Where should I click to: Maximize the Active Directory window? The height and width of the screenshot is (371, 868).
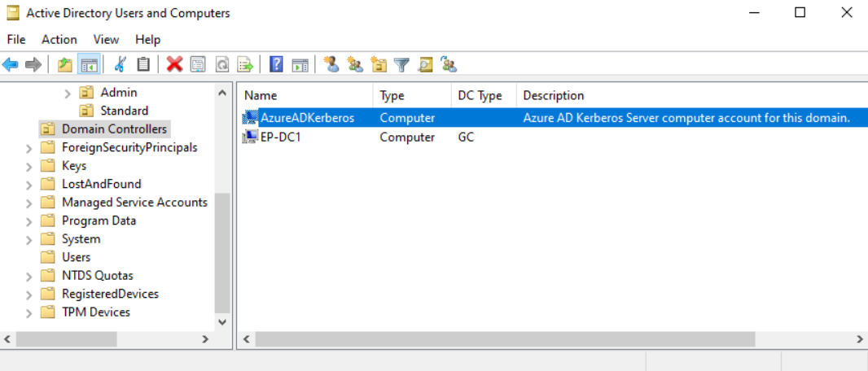point(800,13)
